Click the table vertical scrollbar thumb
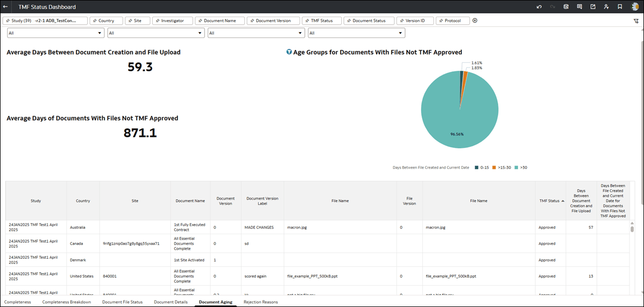 pyautogui.click(x=632, y=229)
